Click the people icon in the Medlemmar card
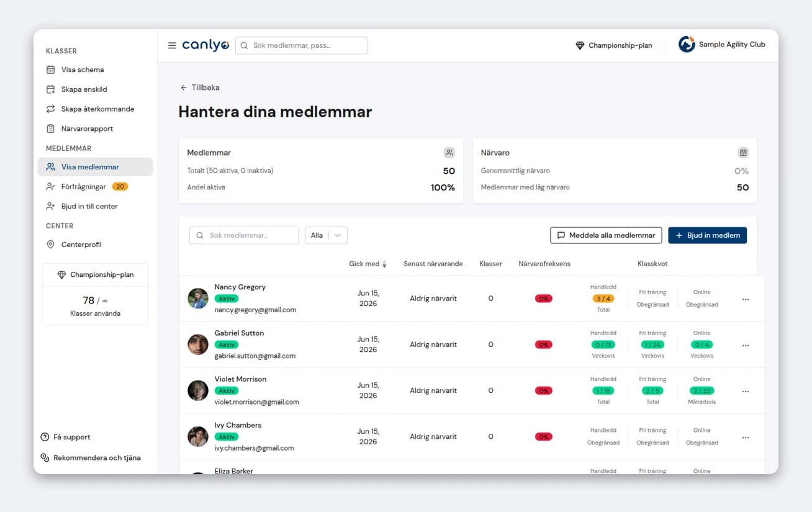 pos(449,153)
